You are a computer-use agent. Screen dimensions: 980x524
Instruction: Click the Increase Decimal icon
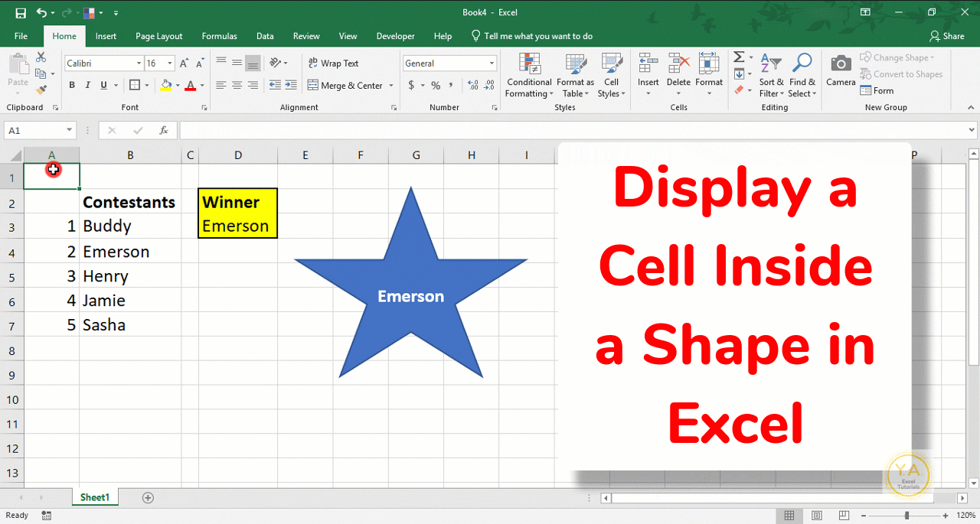[x=472, y=85]
